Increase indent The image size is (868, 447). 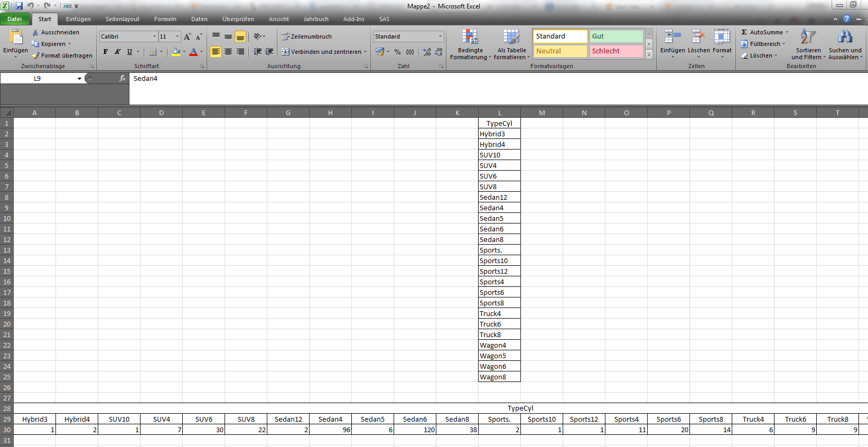269,52
